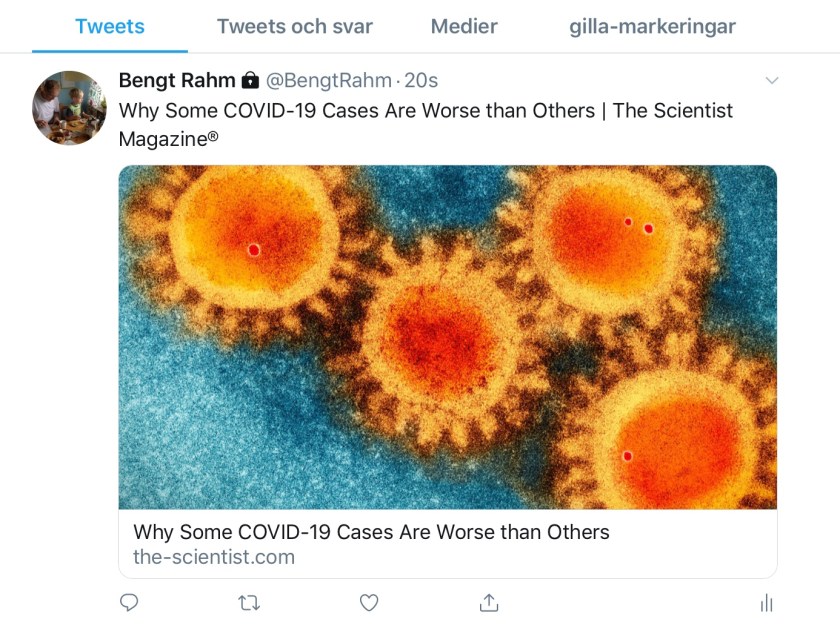Retweet the COVID-19 article tweet

click(x=249, y=602)
